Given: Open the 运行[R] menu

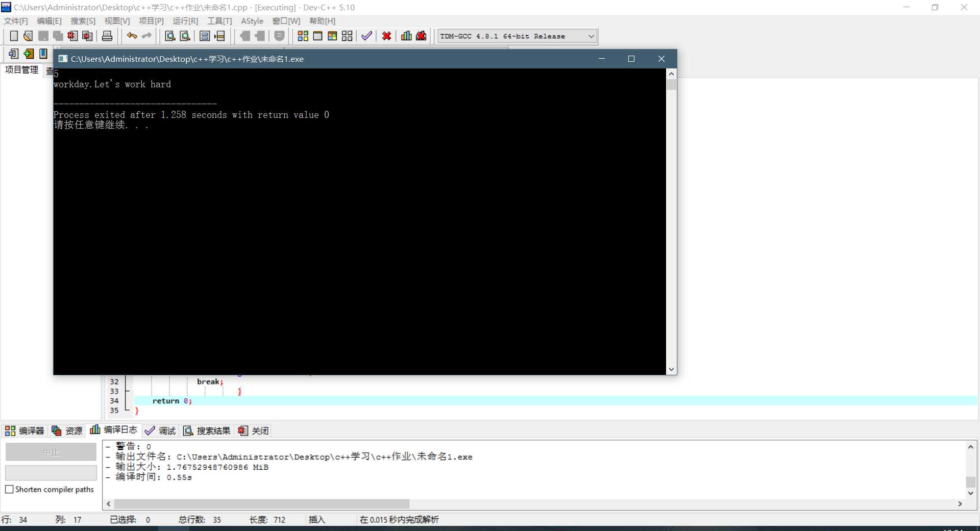Looking at the screenshot, I should (x=185, y=21).
